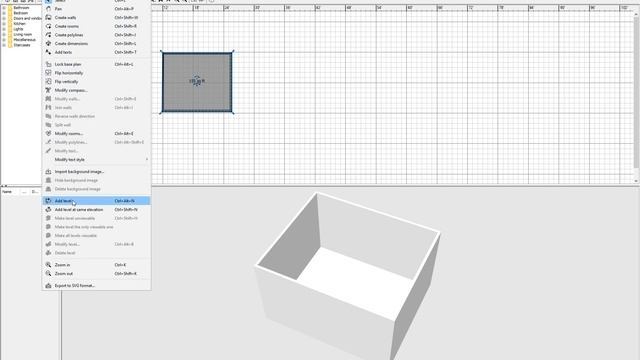
Task: Open Modify rooms via its icon
Action: 48,133
